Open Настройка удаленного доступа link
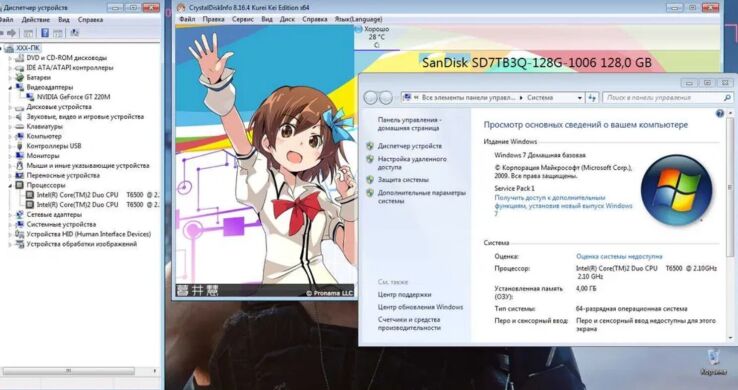Viewport: 738px width, 390px height. (x=412, y=163)
